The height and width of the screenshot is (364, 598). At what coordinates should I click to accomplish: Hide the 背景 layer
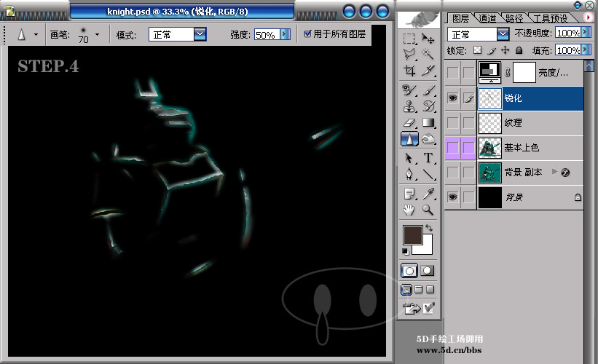click(x=453, y=197)
